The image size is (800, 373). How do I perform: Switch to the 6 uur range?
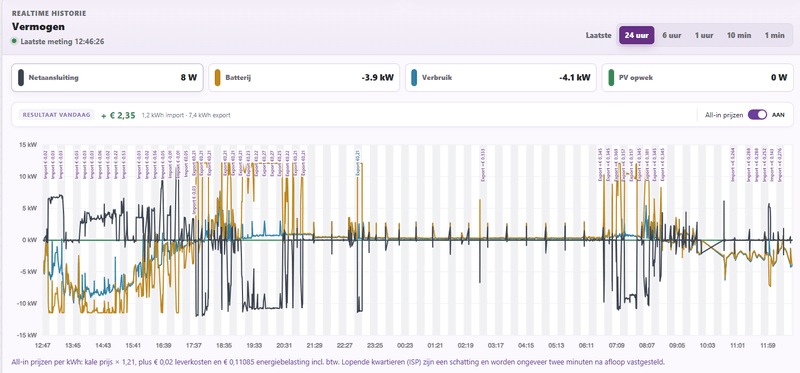(672, 36)
